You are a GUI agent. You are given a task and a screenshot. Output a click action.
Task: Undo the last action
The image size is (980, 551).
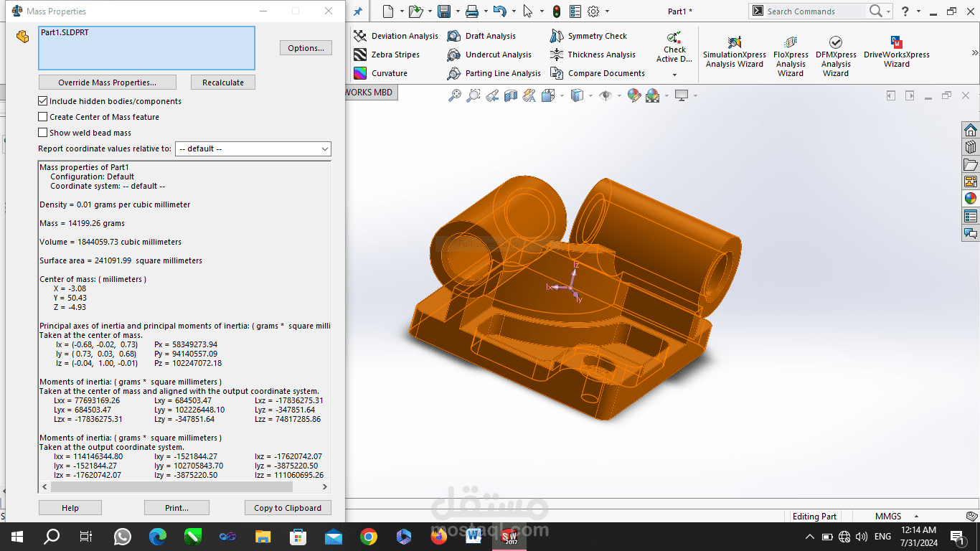click(x=499, y=11)
